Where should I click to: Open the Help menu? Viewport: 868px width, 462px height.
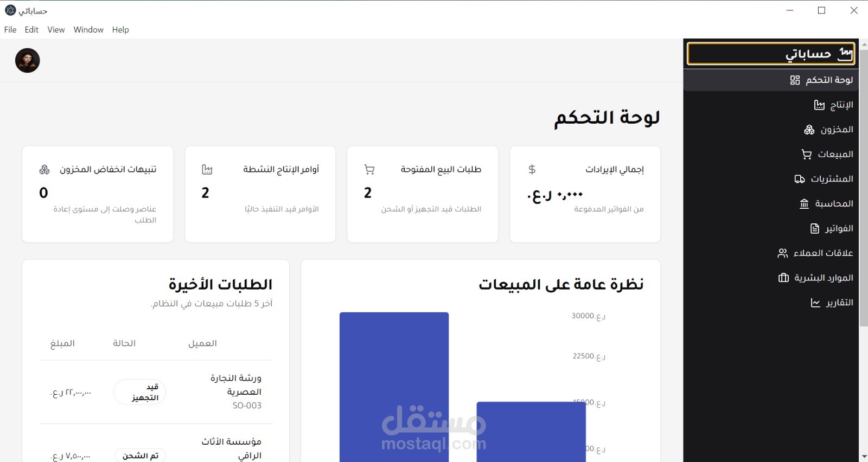pos(120,30)
